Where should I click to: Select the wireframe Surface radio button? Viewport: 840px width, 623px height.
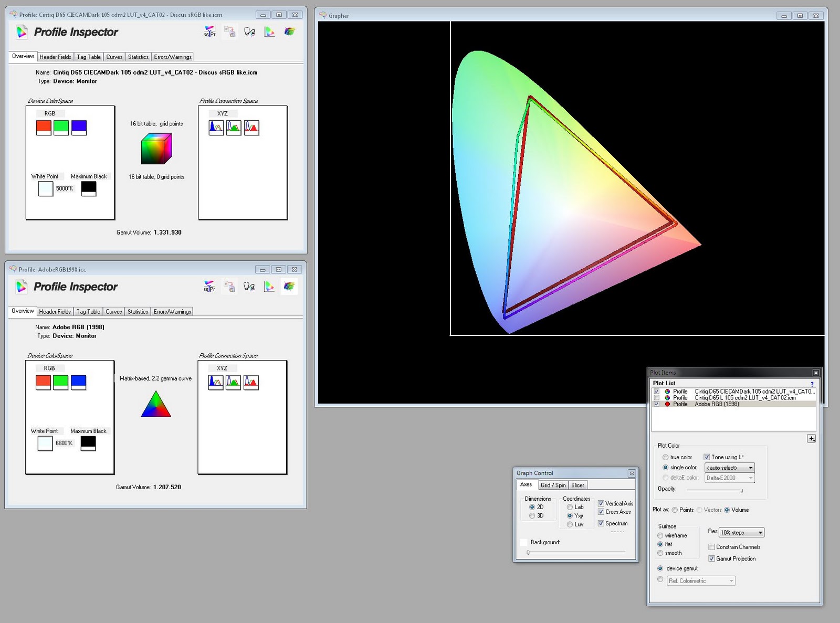(660, 535)
